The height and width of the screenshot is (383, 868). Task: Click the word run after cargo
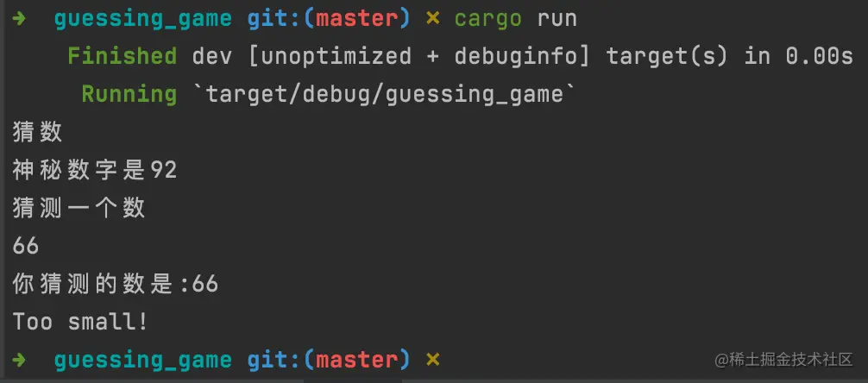click(x=557, y=20)
